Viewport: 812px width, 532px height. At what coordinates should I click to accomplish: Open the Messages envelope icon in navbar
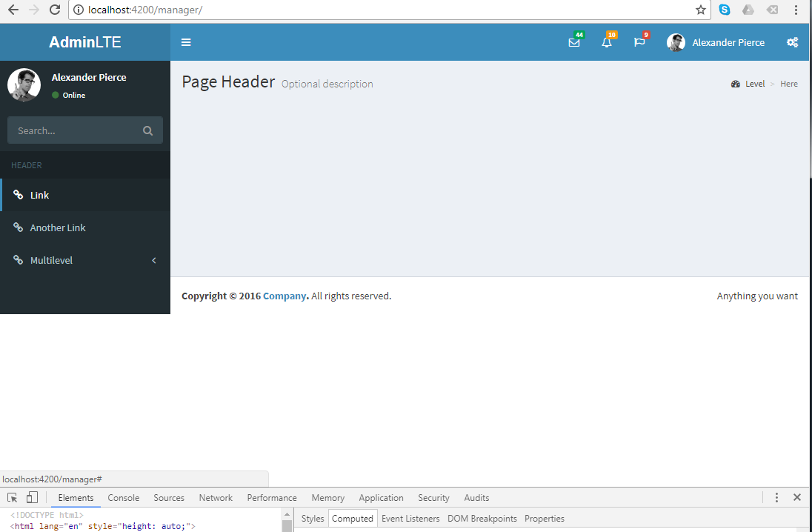[x=574, y=43]
